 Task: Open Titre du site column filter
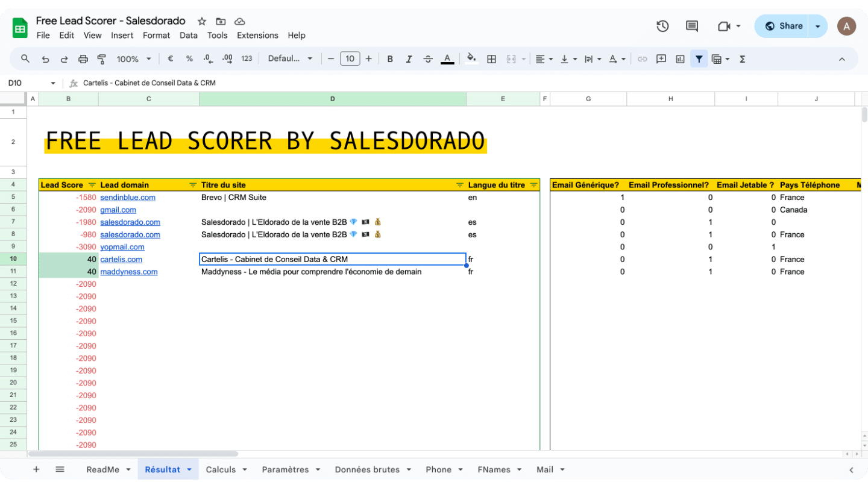point(460,185)
